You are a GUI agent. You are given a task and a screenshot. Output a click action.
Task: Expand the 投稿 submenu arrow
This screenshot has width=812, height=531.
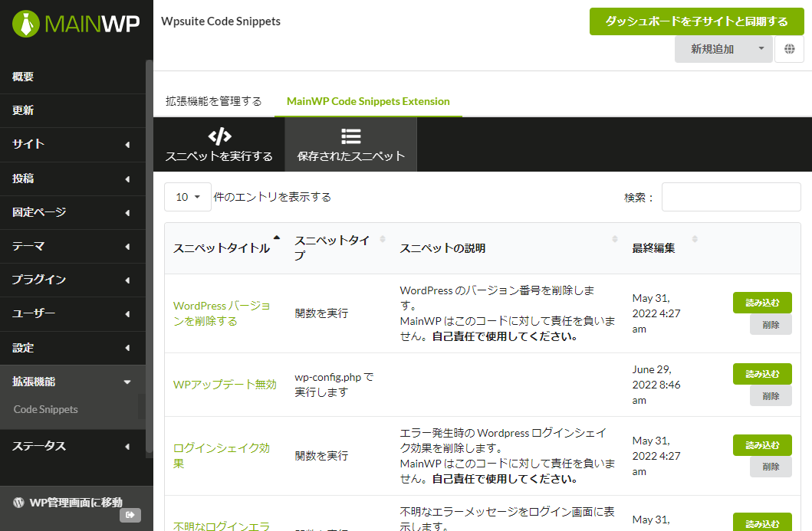[x=127, y=179]
